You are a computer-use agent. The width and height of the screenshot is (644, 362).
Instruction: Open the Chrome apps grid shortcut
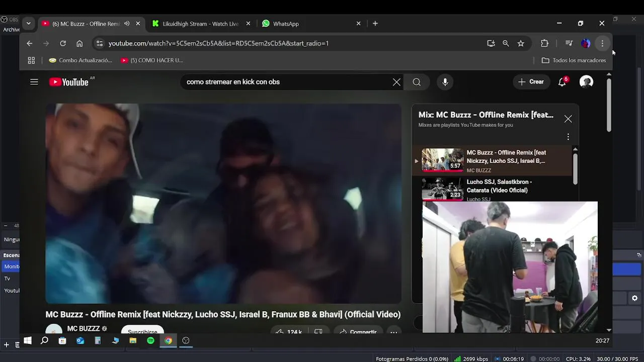31,60
